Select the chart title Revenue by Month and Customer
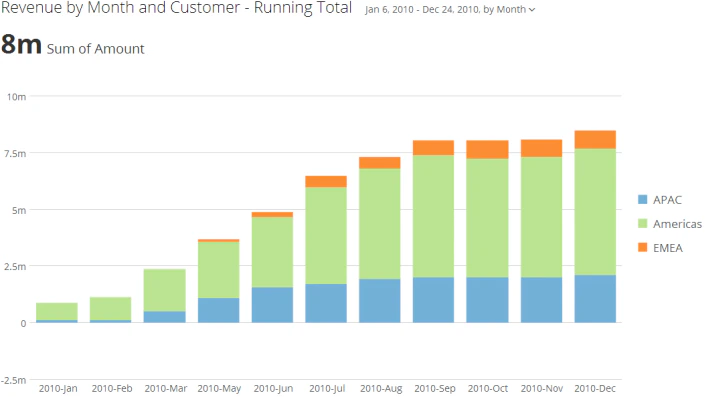708x397 pixels. tap(177, 8)
